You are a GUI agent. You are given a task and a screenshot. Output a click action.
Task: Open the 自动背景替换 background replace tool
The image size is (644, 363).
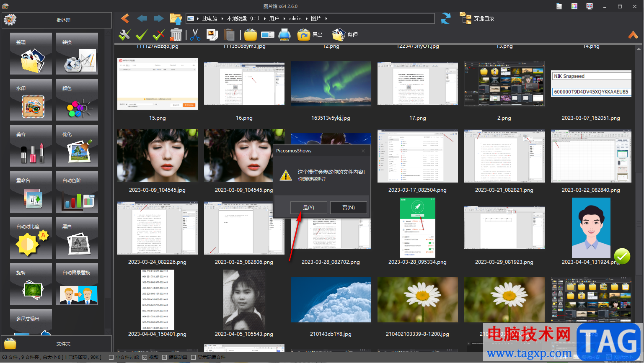tap(77, 284)
